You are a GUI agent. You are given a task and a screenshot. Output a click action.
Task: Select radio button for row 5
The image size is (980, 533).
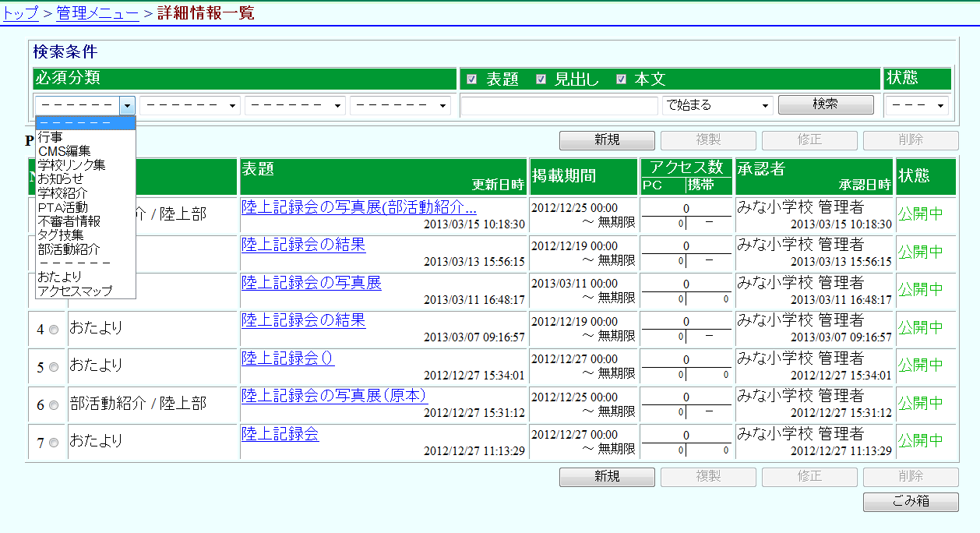(x=54, y=367)
